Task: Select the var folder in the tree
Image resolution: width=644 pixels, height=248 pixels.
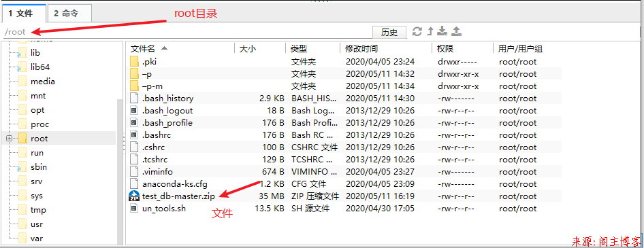Action: tap(37, 238)
